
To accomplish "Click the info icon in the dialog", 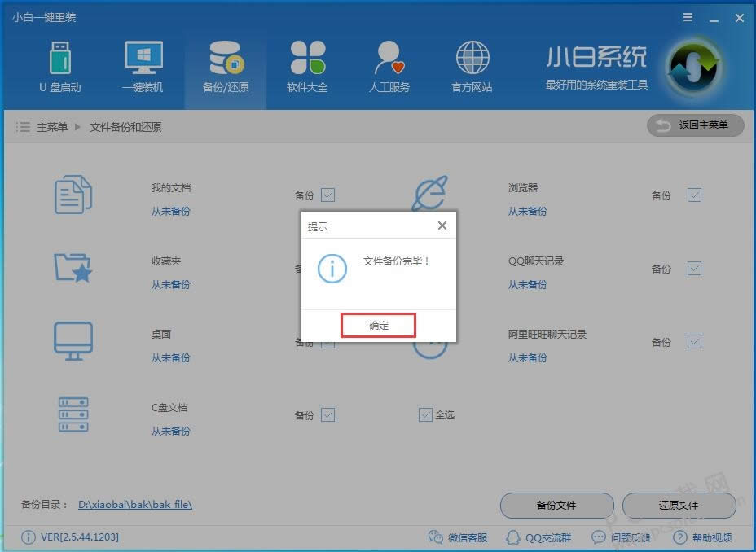I will click(332, 269).
